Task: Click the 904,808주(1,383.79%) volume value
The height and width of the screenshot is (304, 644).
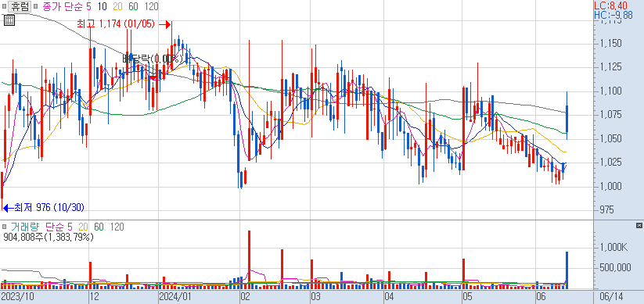Action: click(48, 237)
